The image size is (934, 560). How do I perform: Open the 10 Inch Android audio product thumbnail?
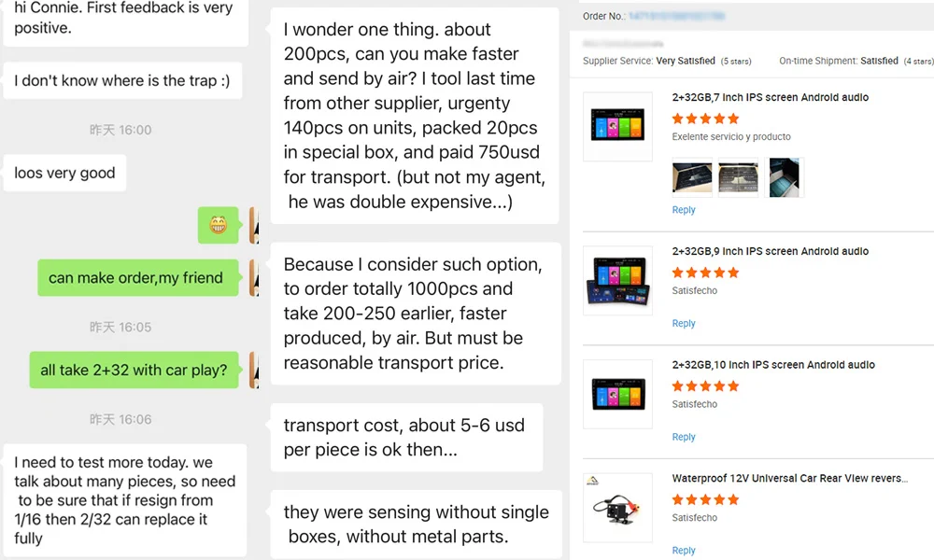coord(617,394)
